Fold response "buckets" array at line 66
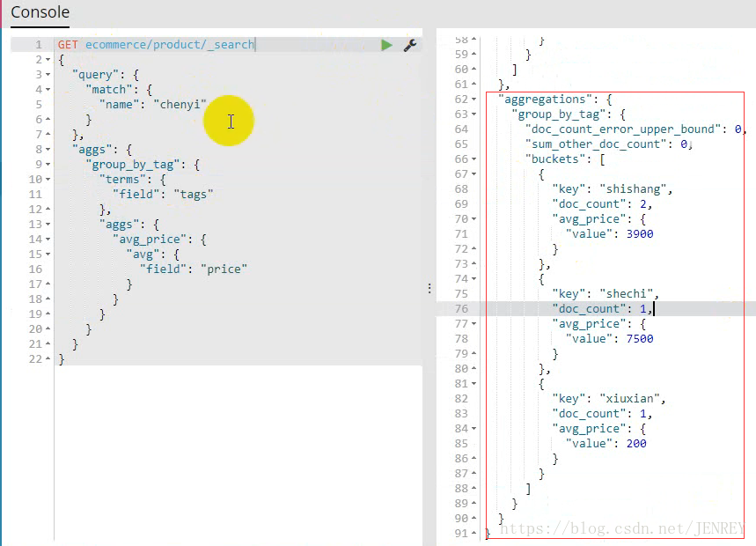 [475, 159]
